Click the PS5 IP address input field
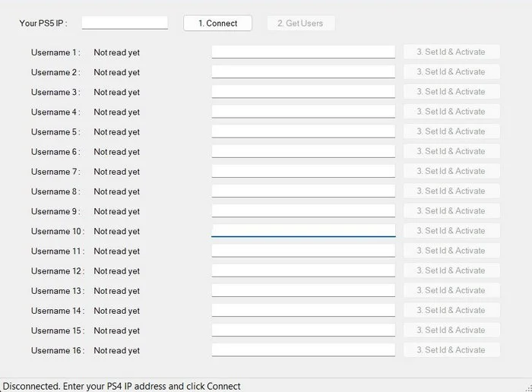The height and width of the screenshot is (392, 532). (x=125, y=23)
